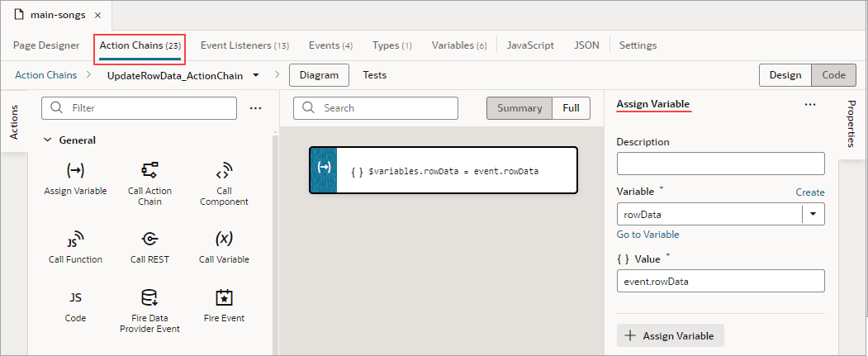Open the UpdateRowData_ActionChain dropdown arrow
This screenshot has width=868, height=356.
click(x=256, y=75)
